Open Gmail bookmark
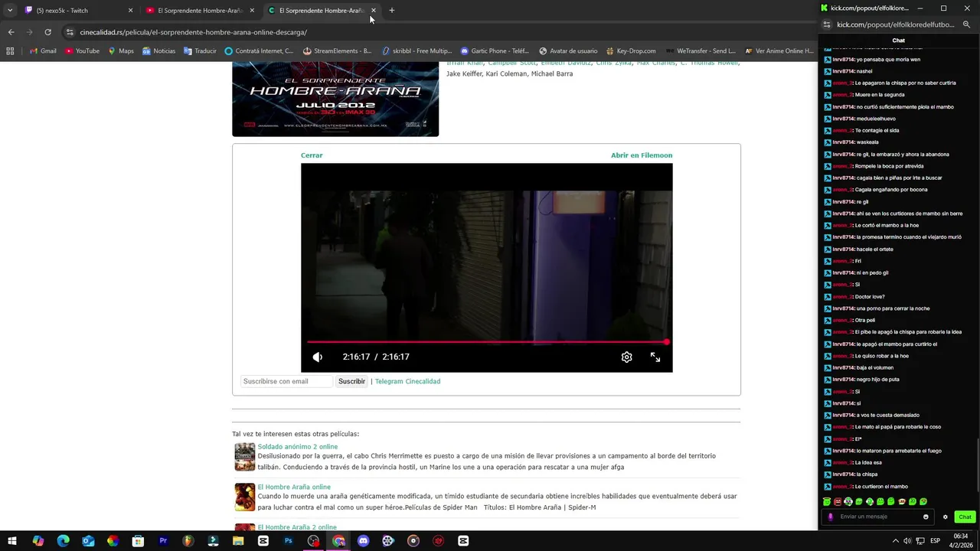980x551 pixels. (x=43, y=51)
